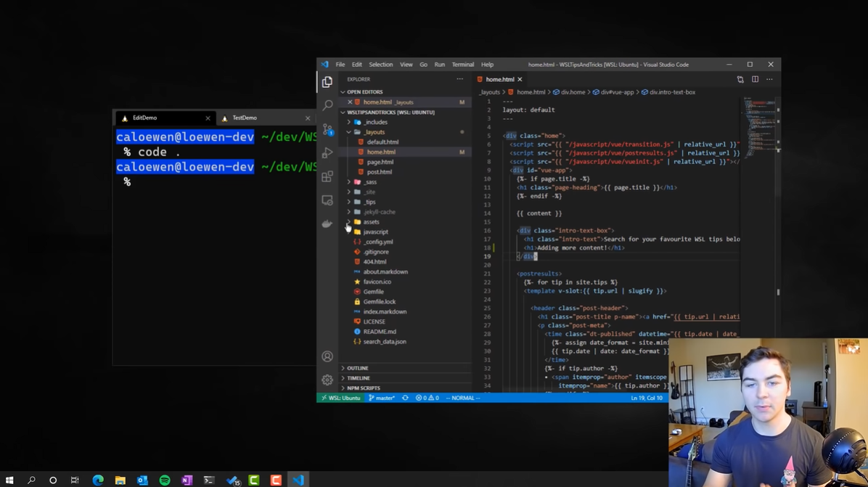Open README.md in the explorer

379,332
